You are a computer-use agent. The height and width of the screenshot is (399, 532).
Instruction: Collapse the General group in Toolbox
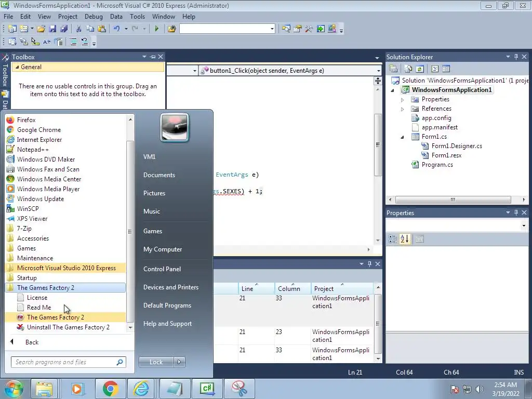tap(17, 67)
